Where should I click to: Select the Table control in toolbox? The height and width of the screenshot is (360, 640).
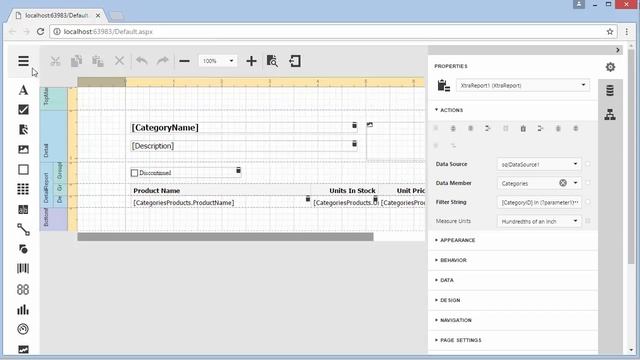pos(23,189)
